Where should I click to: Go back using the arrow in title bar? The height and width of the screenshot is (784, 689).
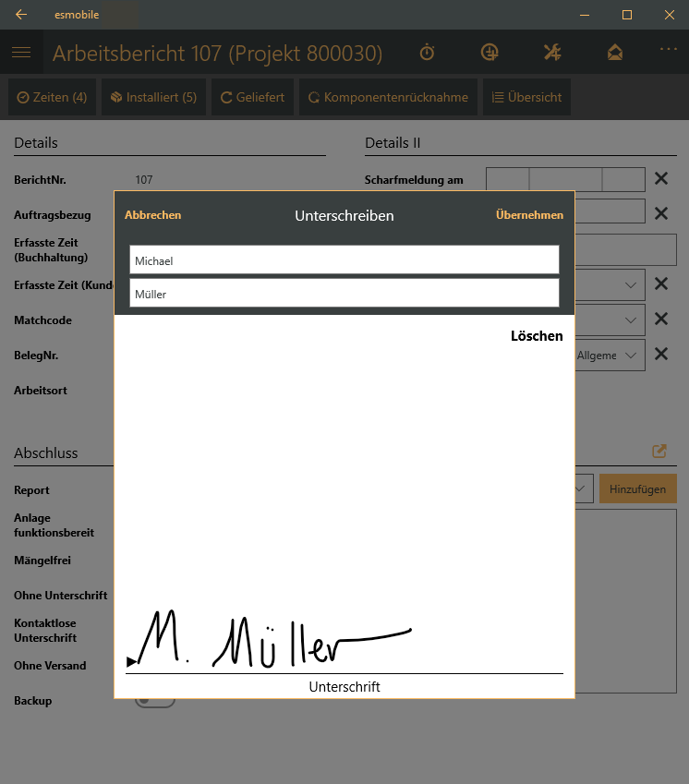click(21, 15)
